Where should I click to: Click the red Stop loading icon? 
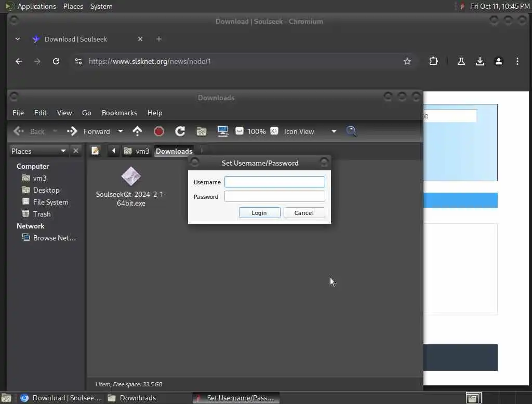pyautogui.click(x=159, y=131)
